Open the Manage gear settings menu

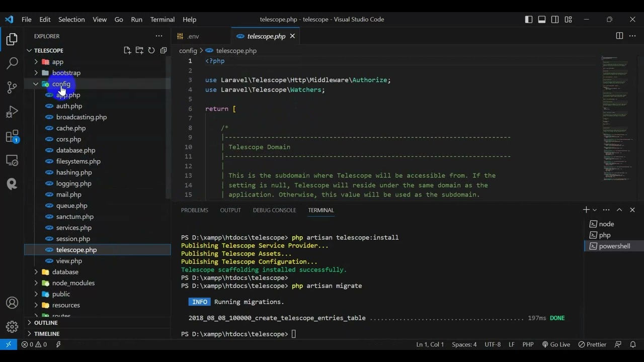point(12,327)
